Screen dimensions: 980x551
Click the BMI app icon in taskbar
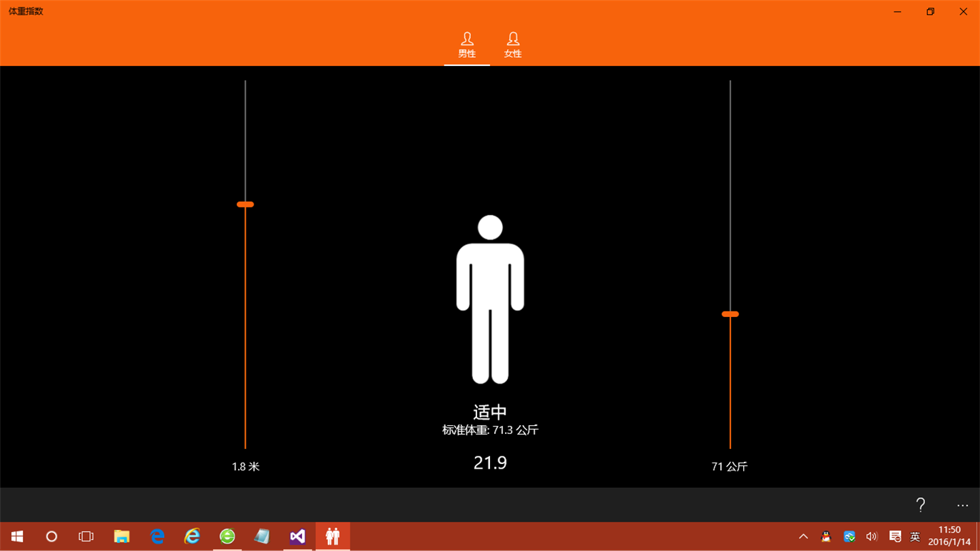tap(333, 537)
